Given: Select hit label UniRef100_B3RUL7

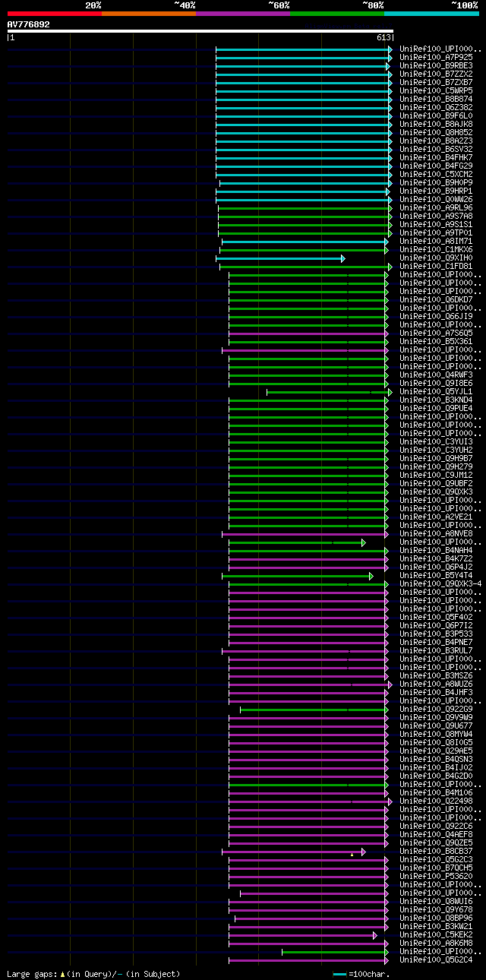Looking at the screenshot, I should [436, 650].
